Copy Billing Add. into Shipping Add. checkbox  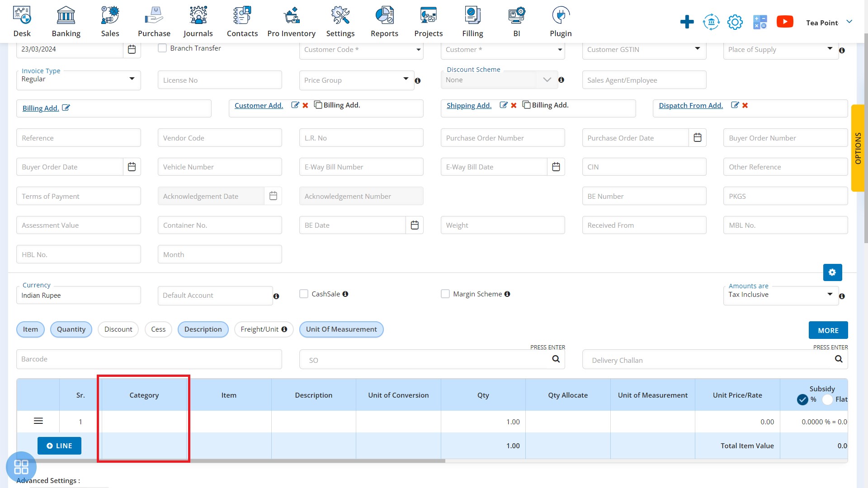click(526, 105)
